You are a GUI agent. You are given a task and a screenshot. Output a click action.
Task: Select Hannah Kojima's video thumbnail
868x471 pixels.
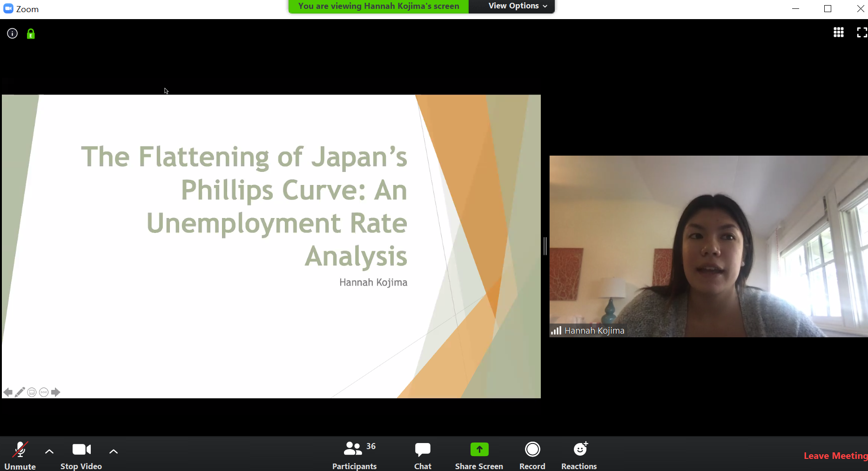pyautogui.click(x=708, y=246)
